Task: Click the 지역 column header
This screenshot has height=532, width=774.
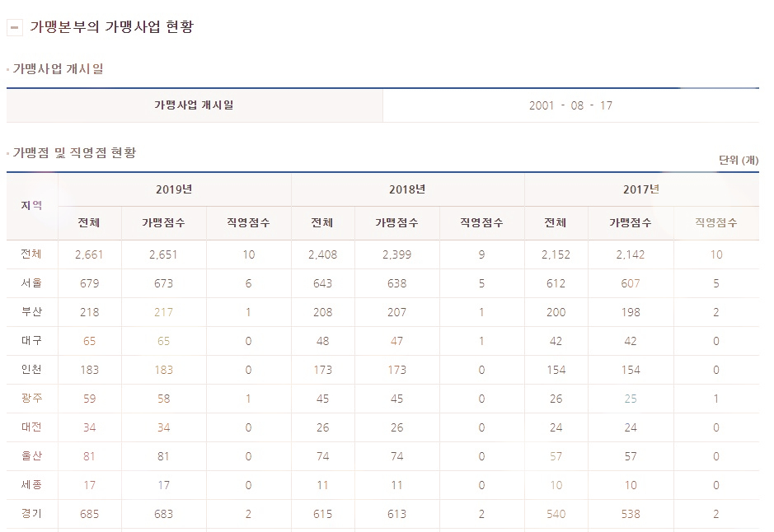Action: coord(32,206)
